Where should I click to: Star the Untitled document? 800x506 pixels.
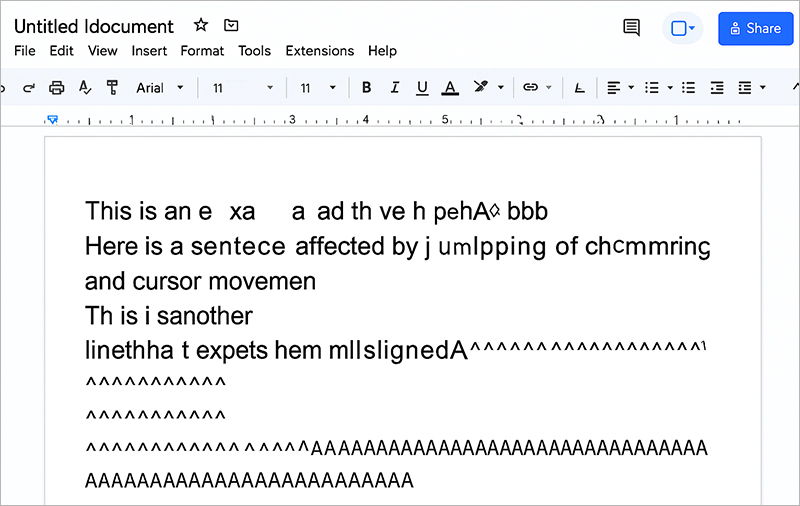(201, 25)
